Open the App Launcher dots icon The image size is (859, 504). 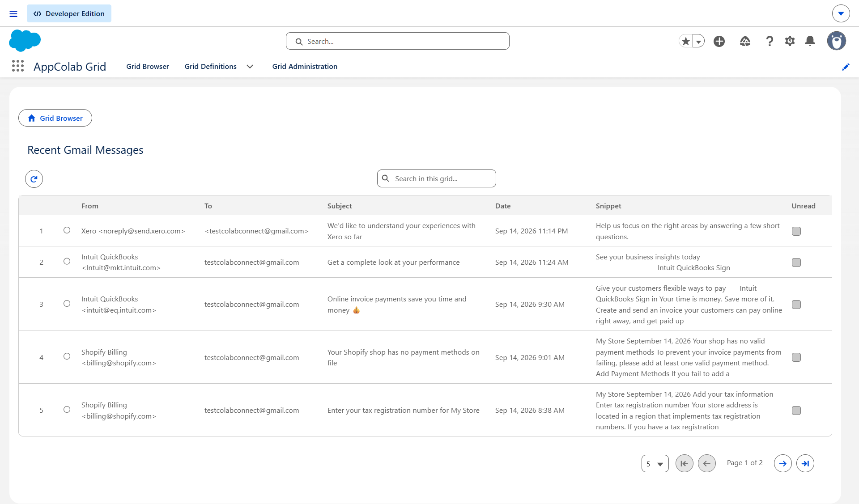click(x=18, y=66)
